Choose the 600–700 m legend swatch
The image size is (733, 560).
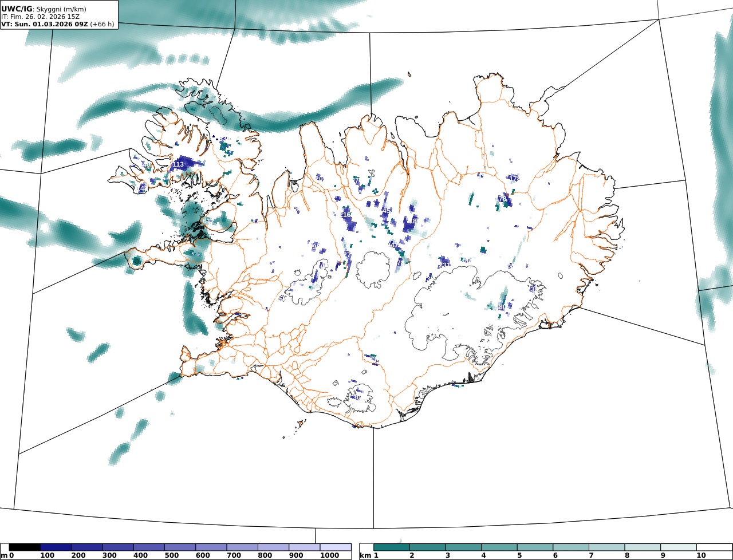211,547
